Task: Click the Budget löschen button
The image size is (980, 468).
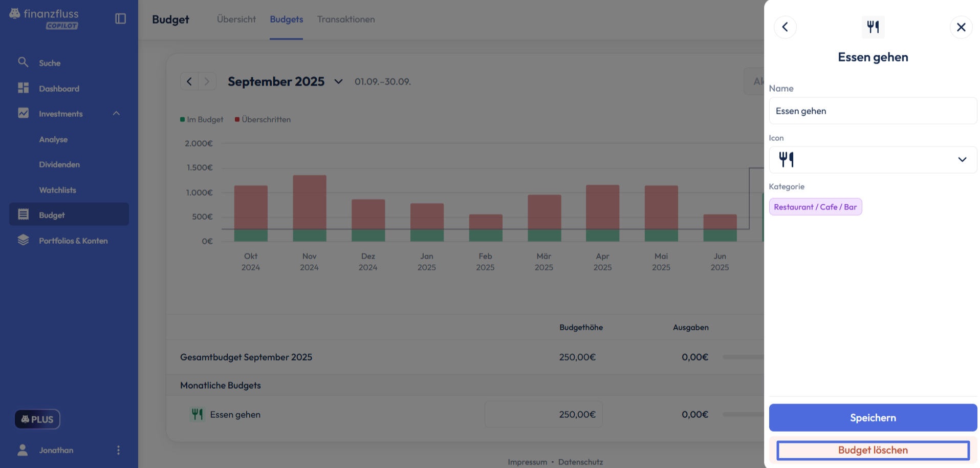Action: tap(873, 450)
